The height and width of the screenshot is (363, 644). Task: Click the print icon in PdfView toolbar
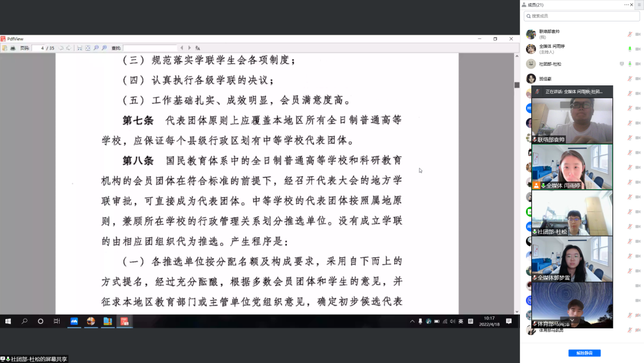(13, 48)
